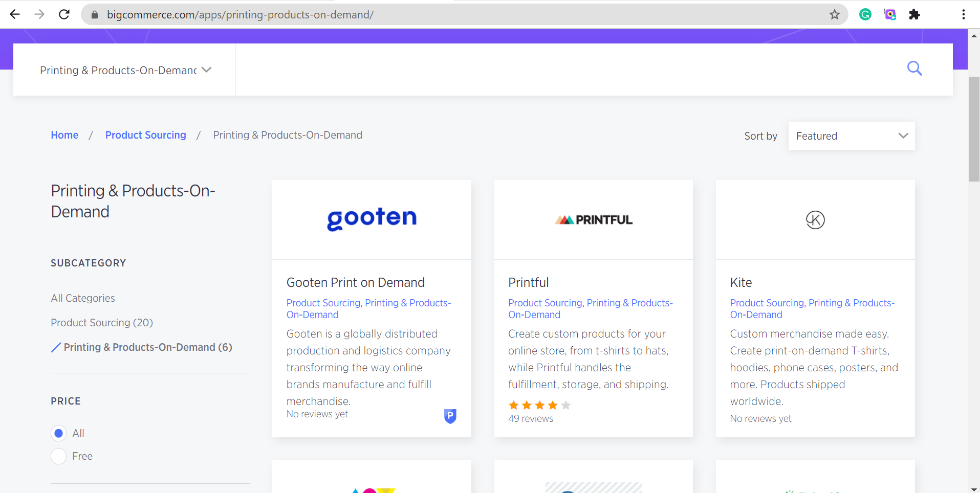
Task: Reload the current page
Action: click(64, 14)
